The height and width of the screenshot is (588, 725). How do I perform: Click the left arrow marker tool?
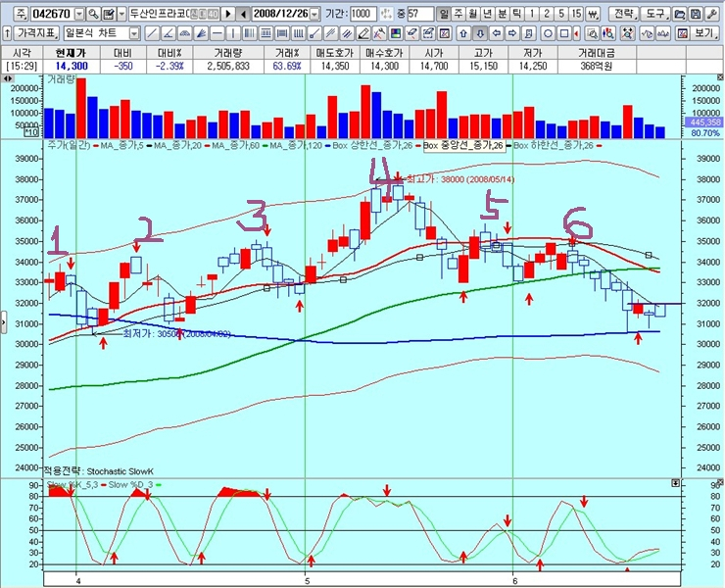click(496, 33)
